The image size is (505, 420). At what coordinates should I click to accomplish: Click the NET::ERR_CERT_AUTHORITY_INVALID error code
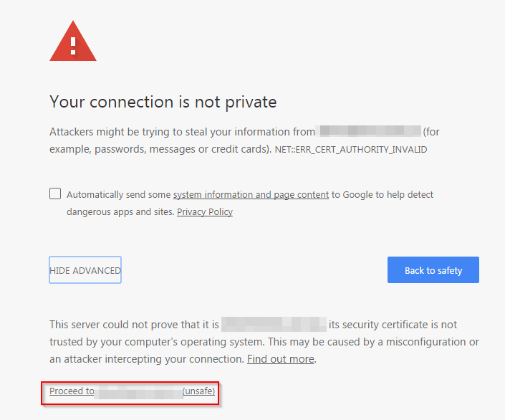click(351, 150)
